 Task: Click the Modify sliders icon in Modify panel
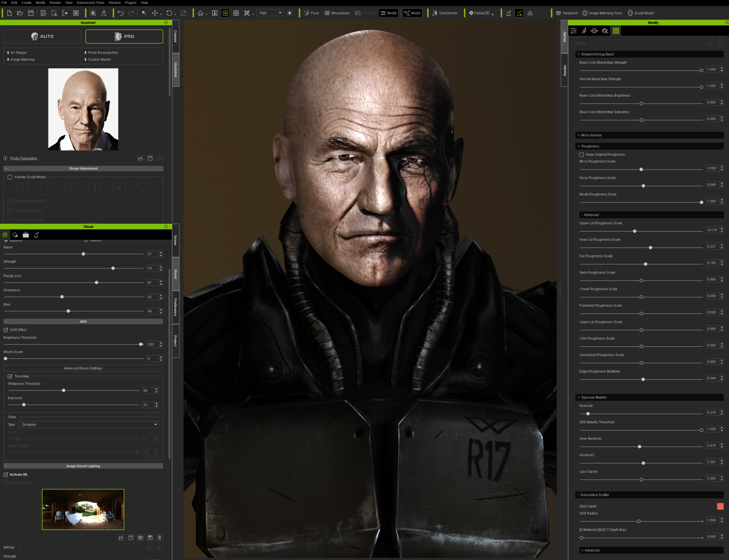[x=573, y=31]
